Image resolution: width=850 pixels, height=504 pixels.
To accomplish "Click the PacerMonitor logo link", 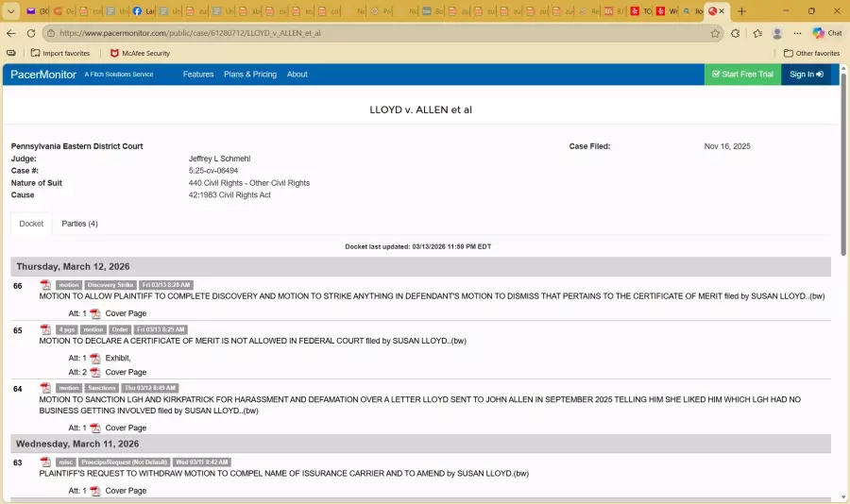I will pos(42,75).
